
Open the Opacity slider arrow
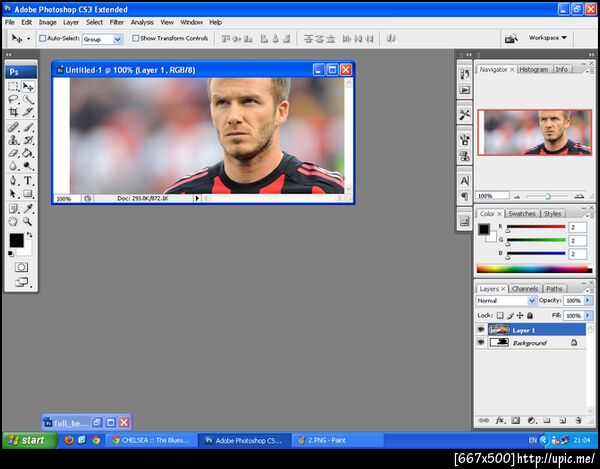[588, 301]
